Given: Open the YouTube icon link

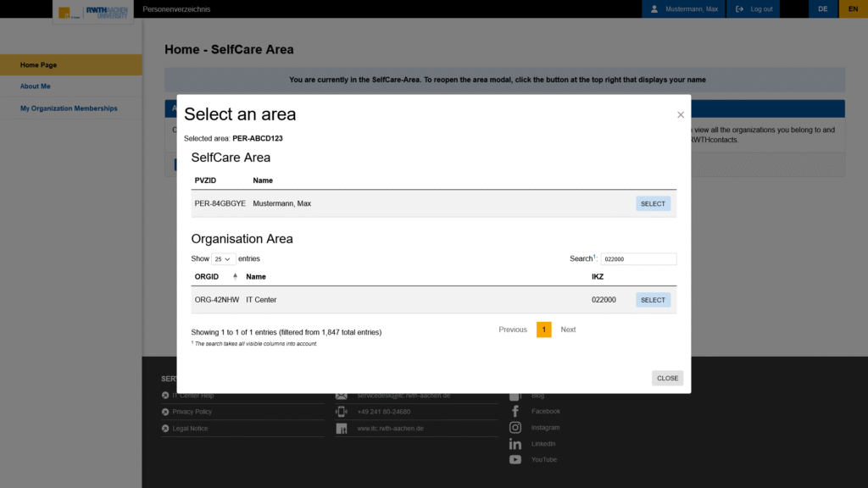Looking at the screenshot, I should click(x=515, y=460).
